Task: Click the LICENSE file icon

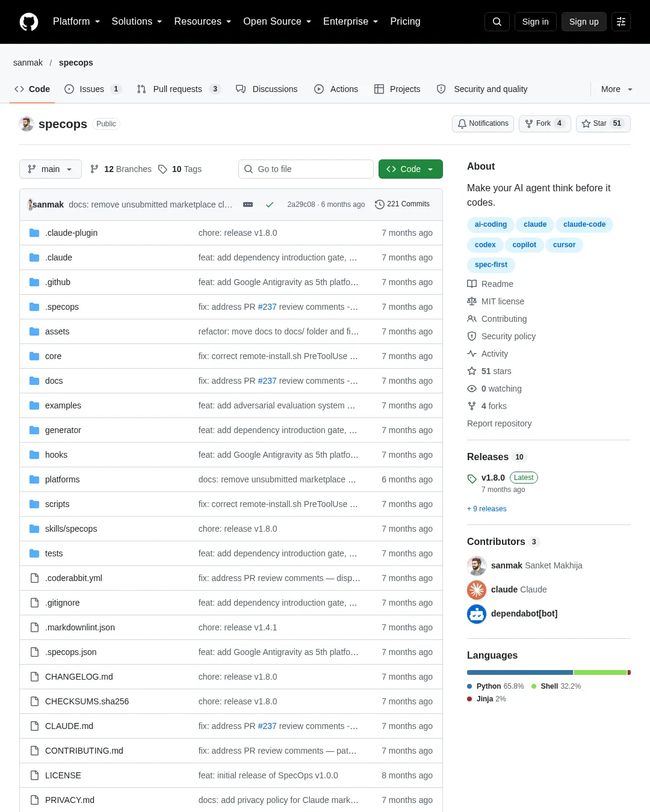Action: click(x=34, y=775)
